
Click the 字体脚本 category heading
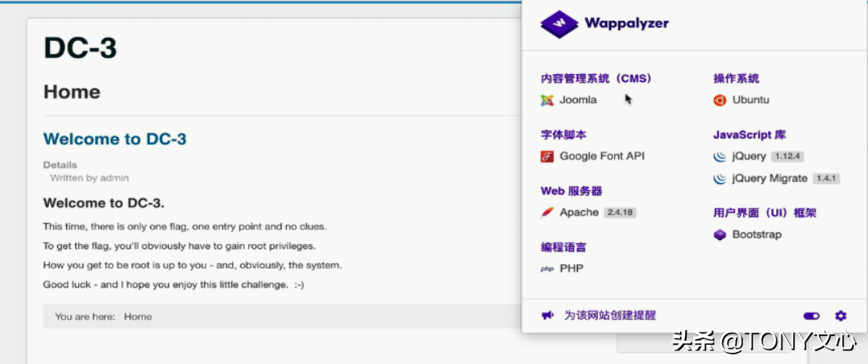pyautogui.click(x=563, y=134)
